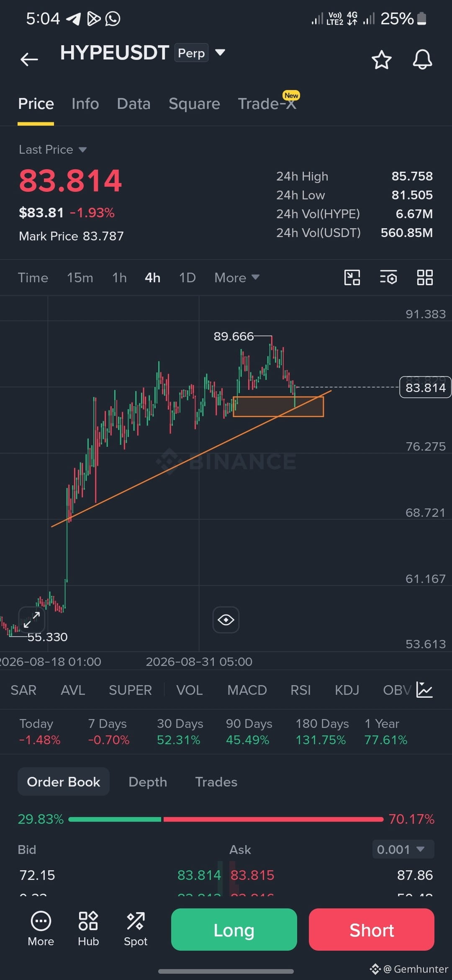Screen dimensions: 452x980
Task: Tap the red Short button
Action: click(x=372, y=929)
